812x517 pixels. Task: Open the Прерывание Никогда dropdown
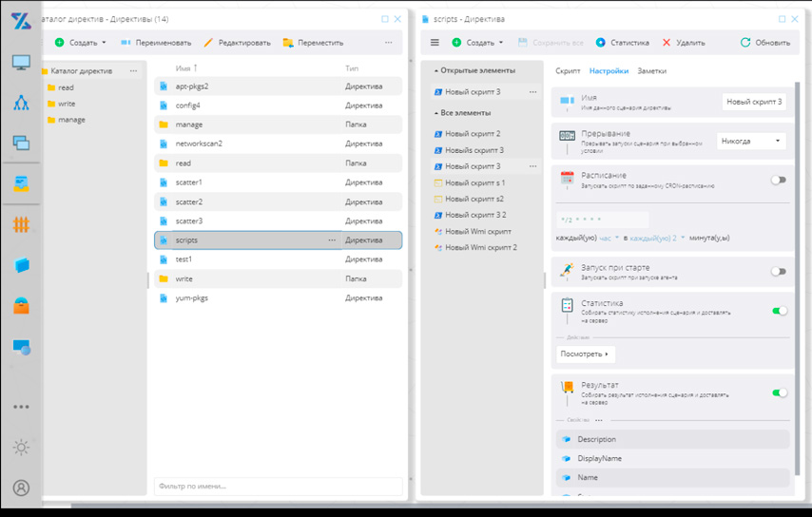click(x=751, y=141)
